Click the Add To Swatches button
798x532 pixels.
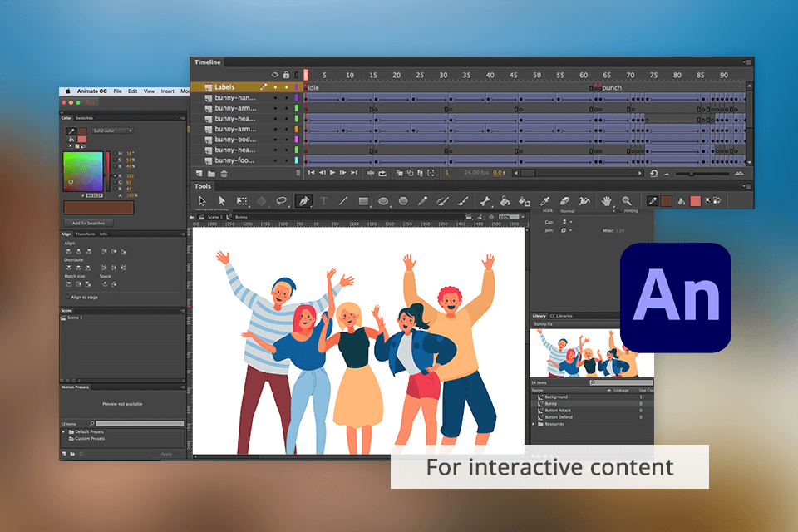click(89, 223)
